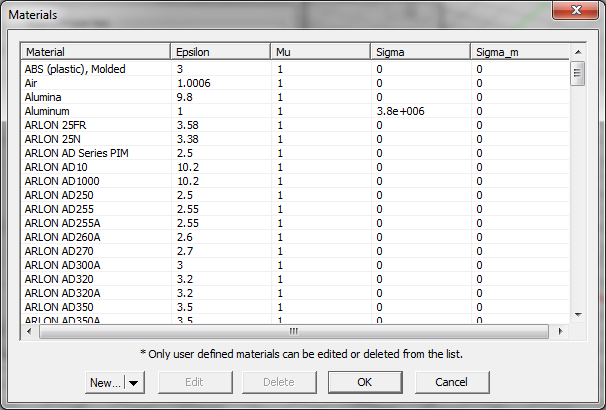The width and height of the screenshot is (606, 410).
Task: Click the 1.0006 Epsilon value for Air
Action: coord(194,83)
